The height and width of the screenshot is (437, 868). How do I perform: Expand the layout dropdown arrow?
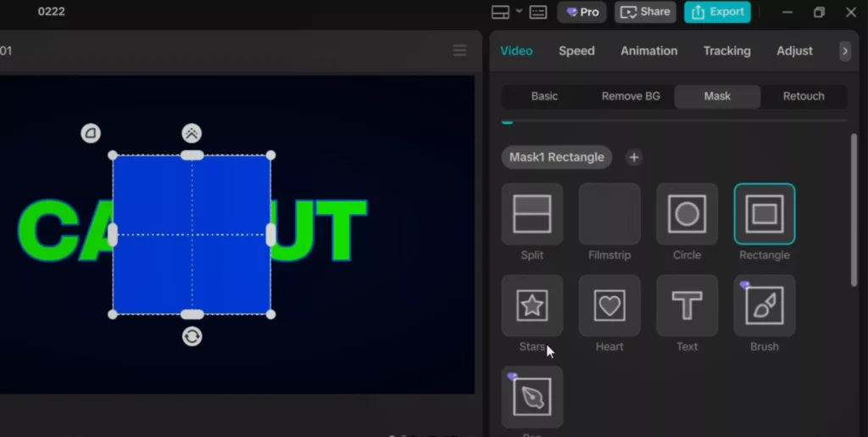(x=519, y=11)
